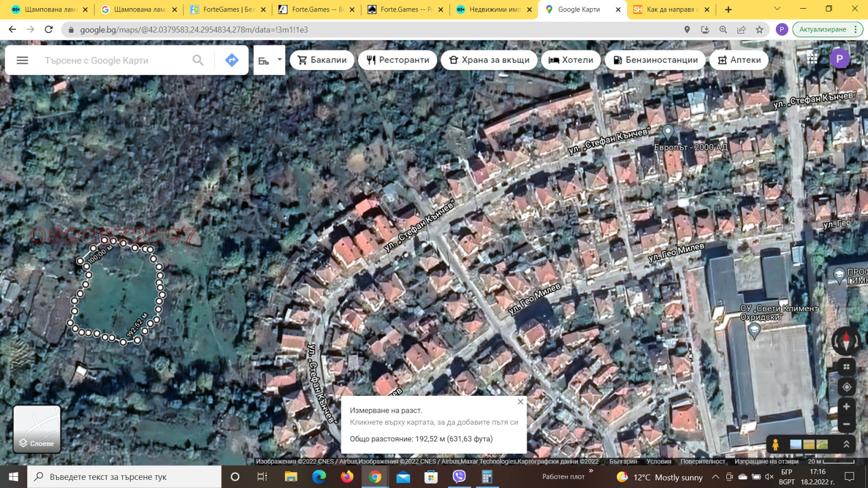Show hidden system tray icons
The height and width of the screenshot is (488, 868).
[x=716, y=477]
